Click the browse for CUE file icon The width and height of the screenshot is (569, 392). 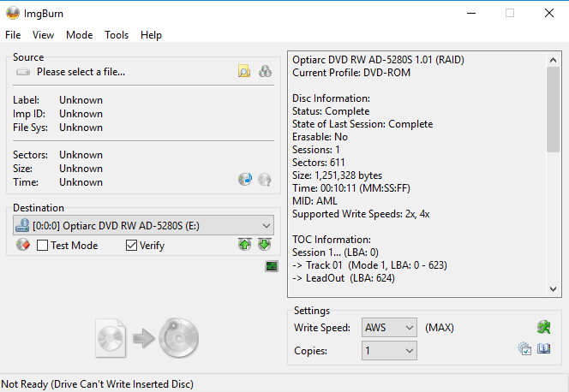pos(265,71)
